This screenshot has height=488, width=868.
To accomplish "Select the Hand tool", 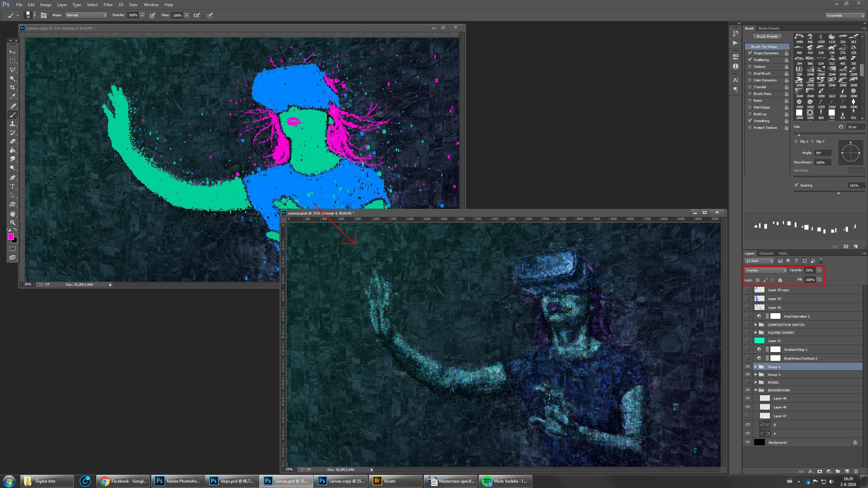I will (13, 214).
